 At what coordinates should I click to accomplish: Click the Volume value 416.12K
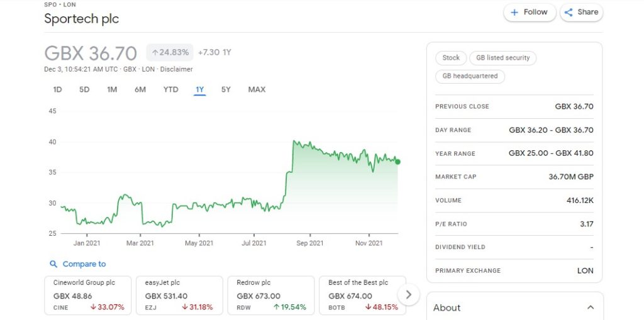(580, 201)
